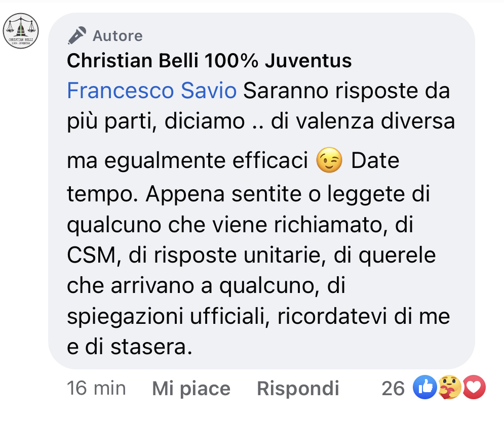Click the microphone author badge icon

pyautogui.click(x=77, y=35)
